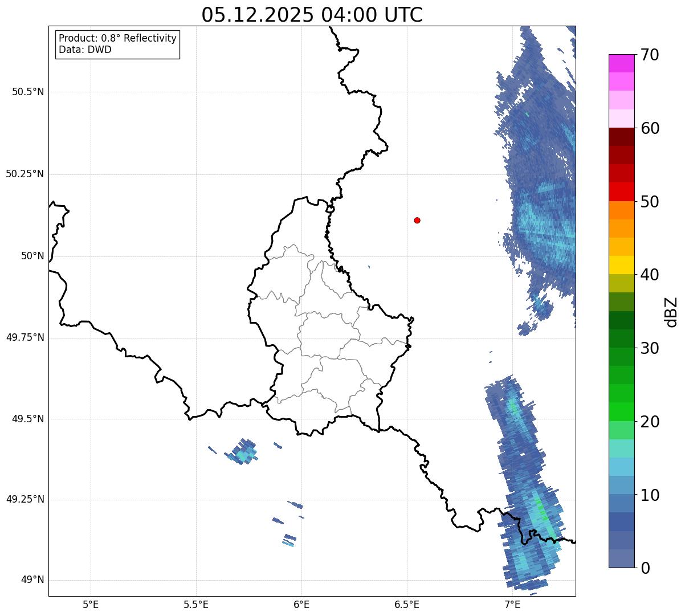Click the latitude label 49.5°N
This screenshot has width=685, height=616.
click(x=28, y=419)
